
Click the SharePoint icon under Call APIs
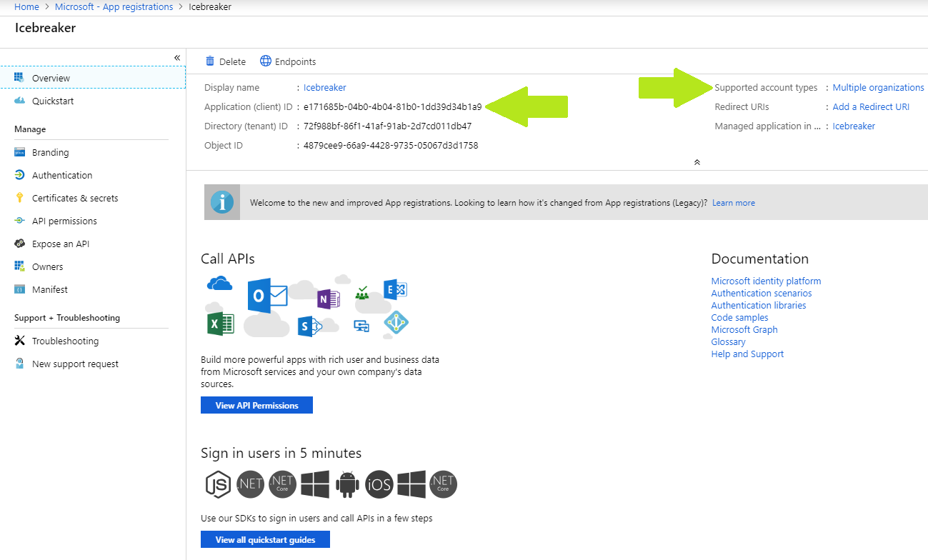(309, 327)
